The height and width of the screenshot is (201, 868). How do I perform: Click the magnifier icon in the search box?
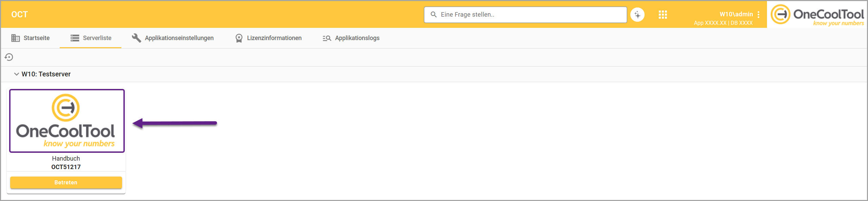[433, 15]
